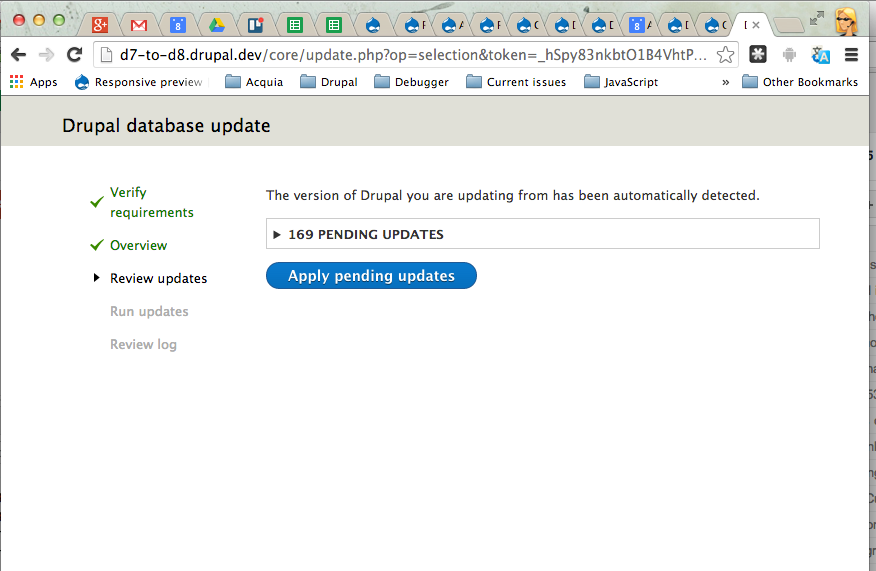Click the Run updates step
The height and width of the screenshot is (571, 876).
tap(149, 311)
